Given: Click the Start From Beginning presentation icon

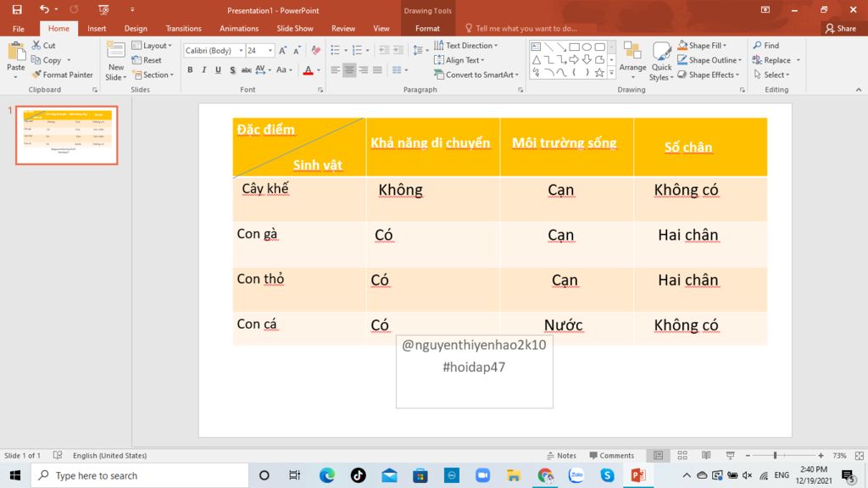Looking at the screenshot, I should (103, 9).
